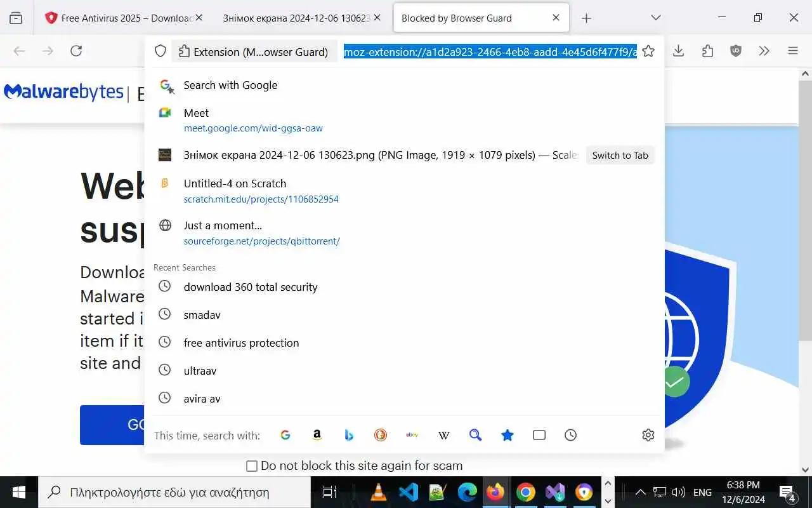Open sourceforge qbittorrent Just a moment suggestion
The height and width of the screenshot is (508, 812).
(x=404, y=232)
